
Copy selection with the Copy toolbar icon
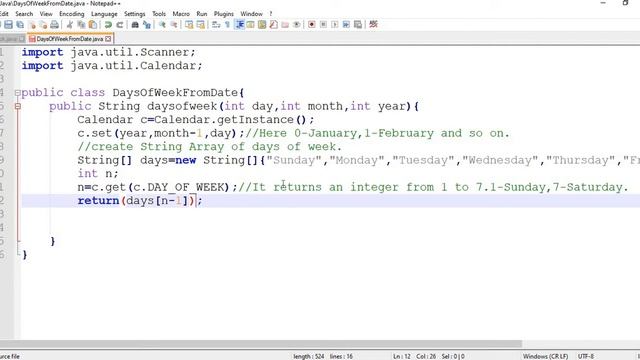click(81, 24)
